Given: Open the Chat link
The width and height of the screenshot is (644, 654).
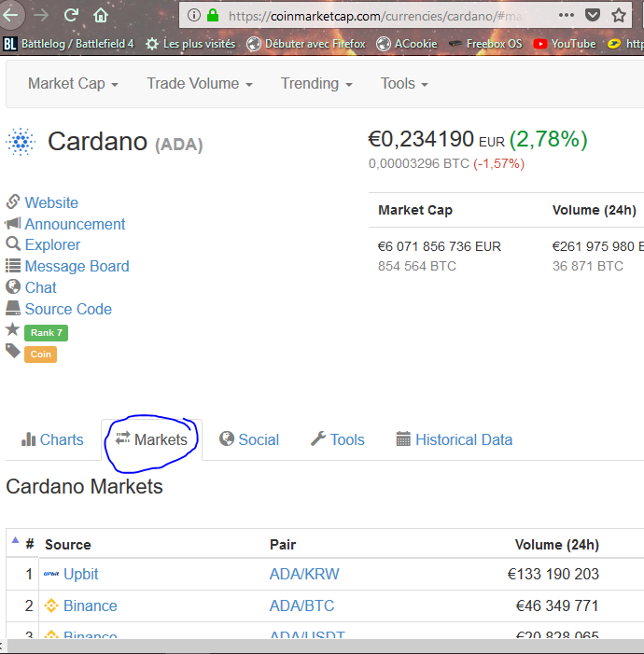Looking at the screenshot, I should click(40, 287).
